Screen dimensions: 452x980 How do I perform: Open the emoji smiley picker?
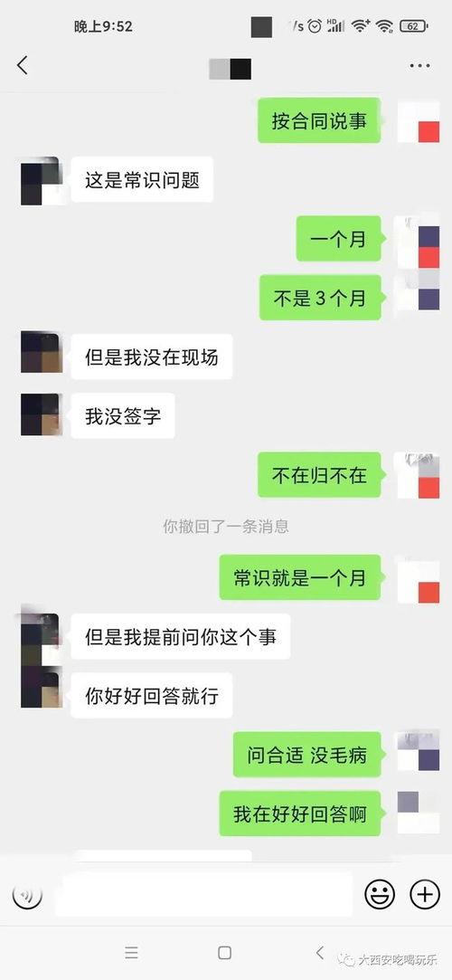coord(380,894)
